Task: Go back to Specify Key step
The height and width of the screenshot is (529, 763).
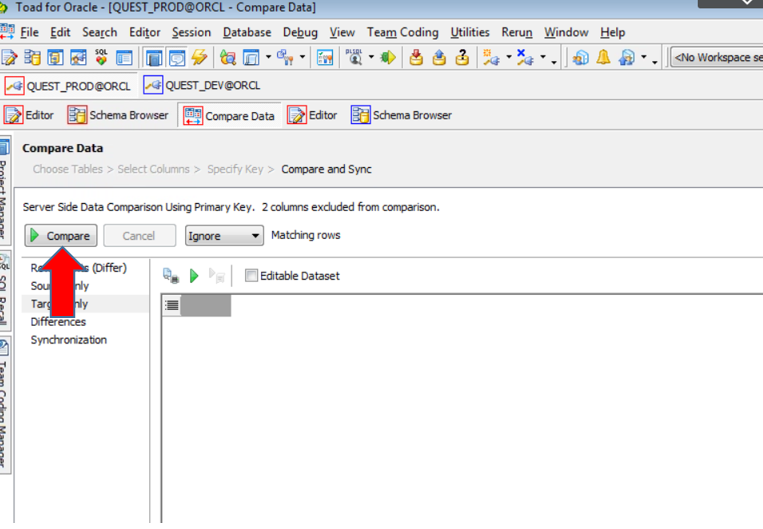Action: pos(235,169)
